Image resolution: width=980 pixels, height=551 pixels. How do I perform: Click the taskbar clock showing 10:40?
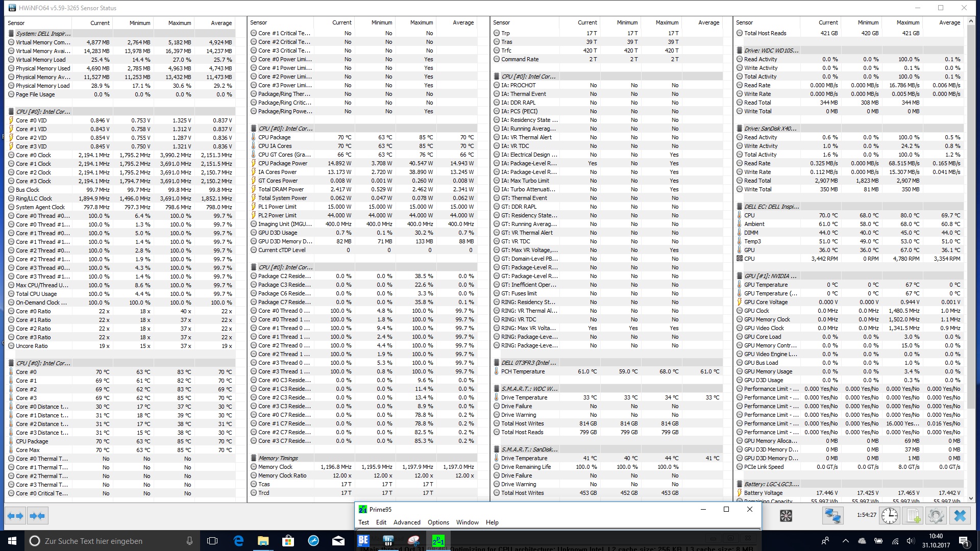point(936,541)
